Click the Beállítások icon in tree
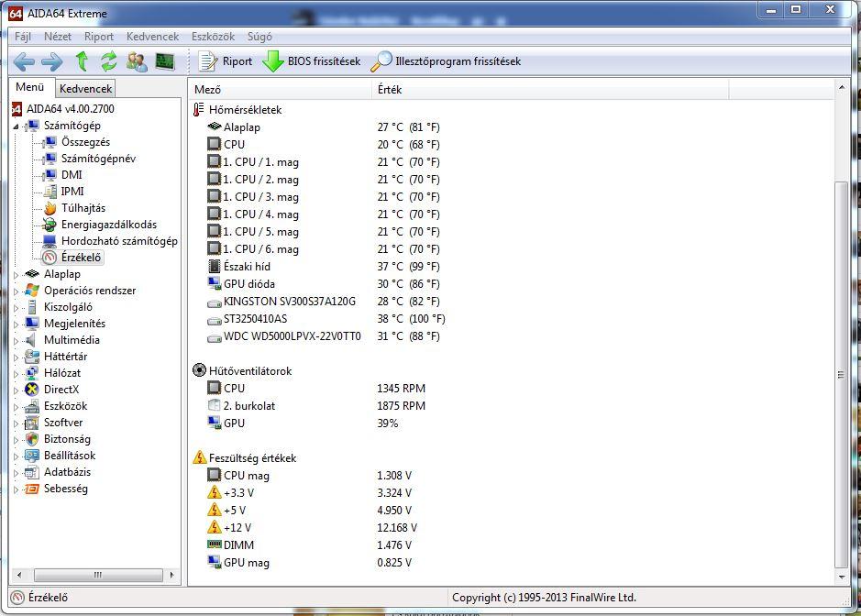This screenshot has height=616, width=861. click(32, 456)
